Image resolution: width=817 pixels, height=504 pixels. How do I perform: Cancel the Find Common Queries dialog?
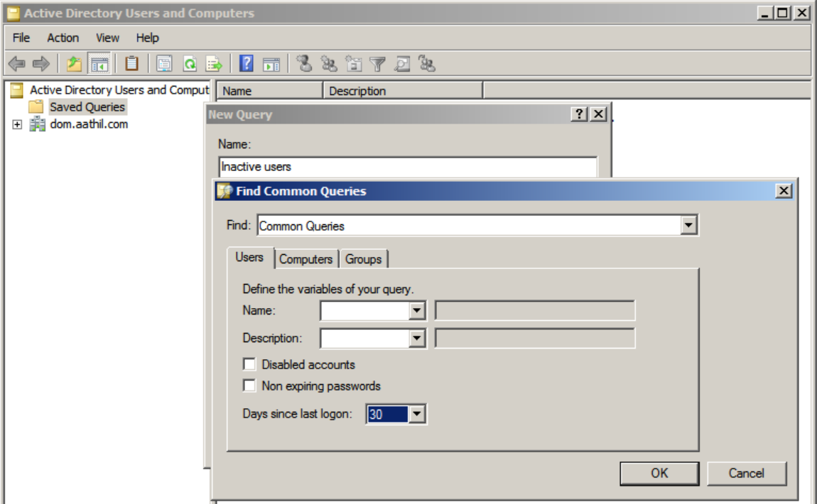746,473
